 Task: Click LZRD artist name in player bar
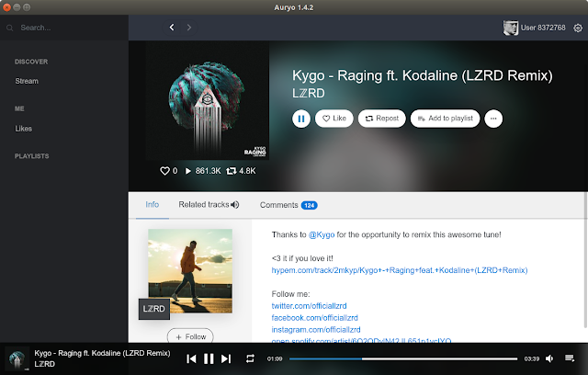45,364
